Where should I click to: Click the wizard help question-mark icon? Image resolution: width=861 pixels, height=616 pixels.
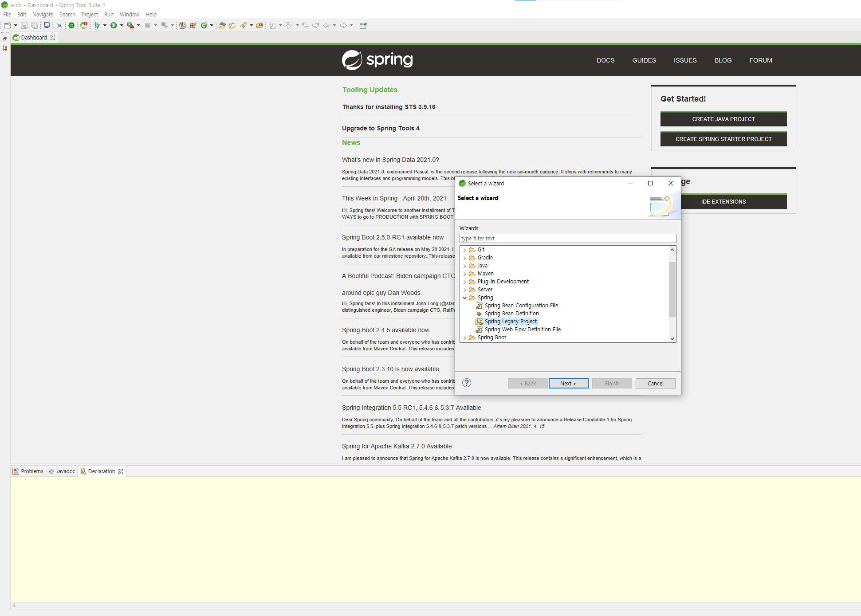click(x=466, y=383)
